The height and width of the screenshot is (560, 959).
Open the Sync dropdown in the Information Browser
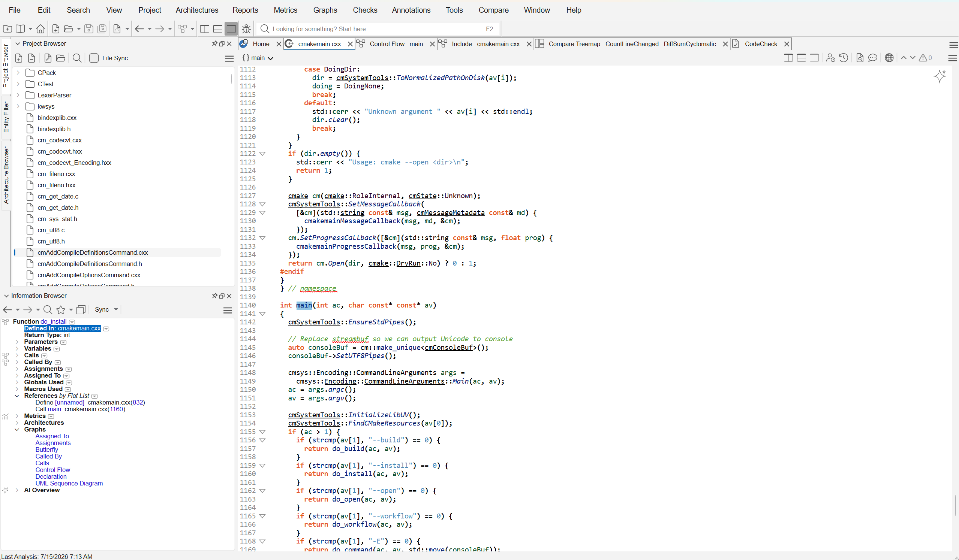click(116, 310)
